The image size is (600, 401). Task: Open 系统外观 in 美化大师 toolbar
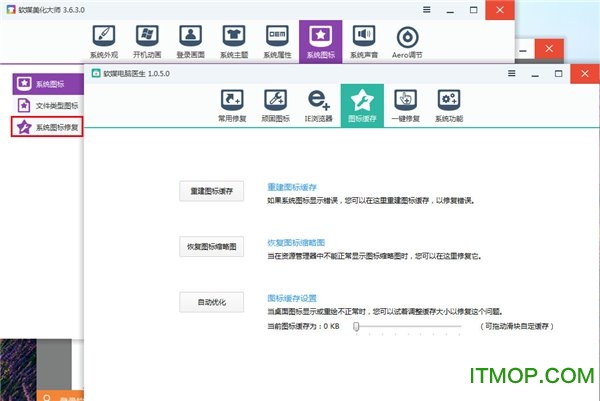pyautogui.click(x=104, y=42)
